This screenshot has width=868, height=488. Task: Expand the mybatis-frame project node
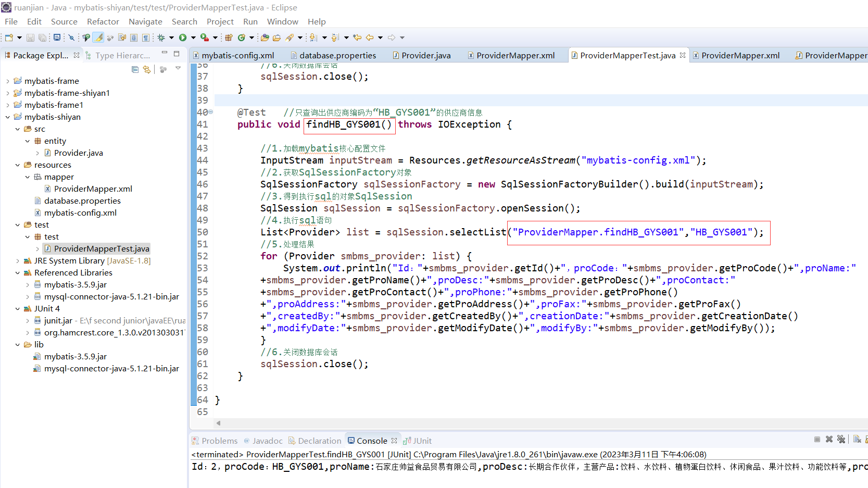(x=8, y=81)
